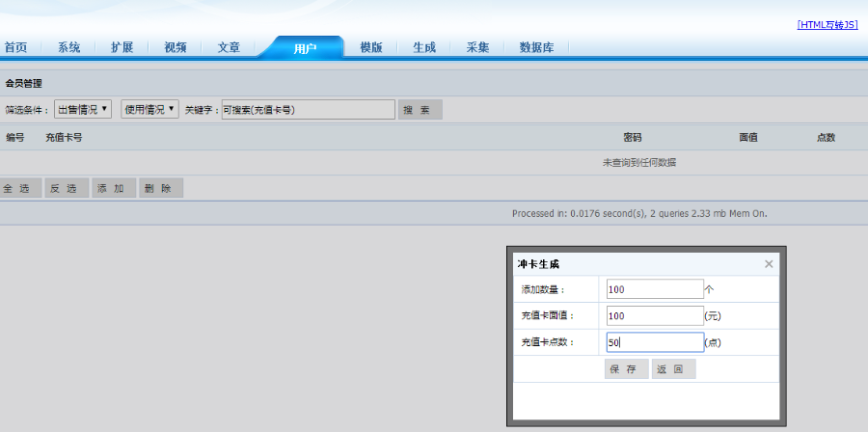Open the 出售情况 filter dropdown
Image resolution: width=868 pixels, height=432 pixels.
[83, 109]
